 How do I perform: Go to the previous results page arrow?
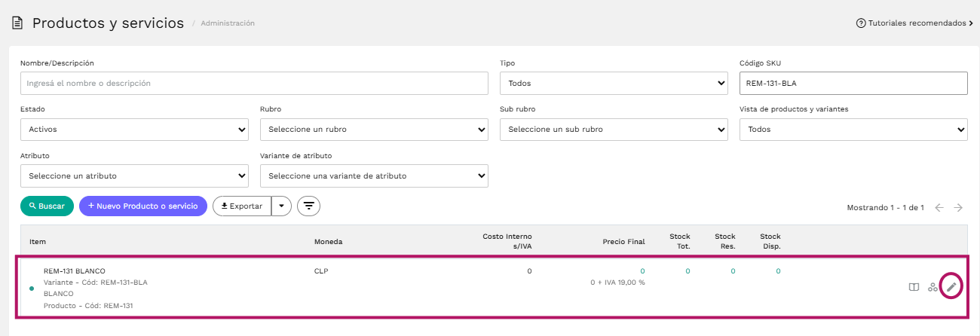939,208
